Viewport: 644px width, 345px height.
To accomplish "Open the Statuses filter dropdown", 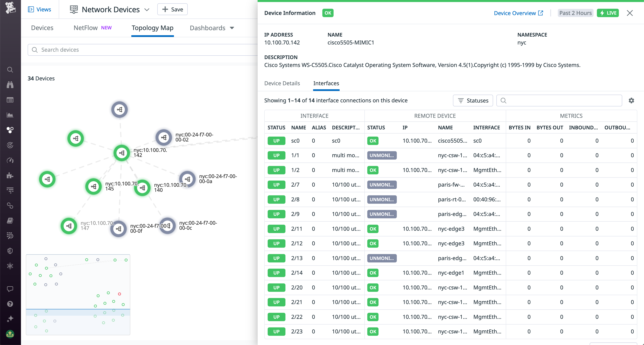I will (473, 100).
